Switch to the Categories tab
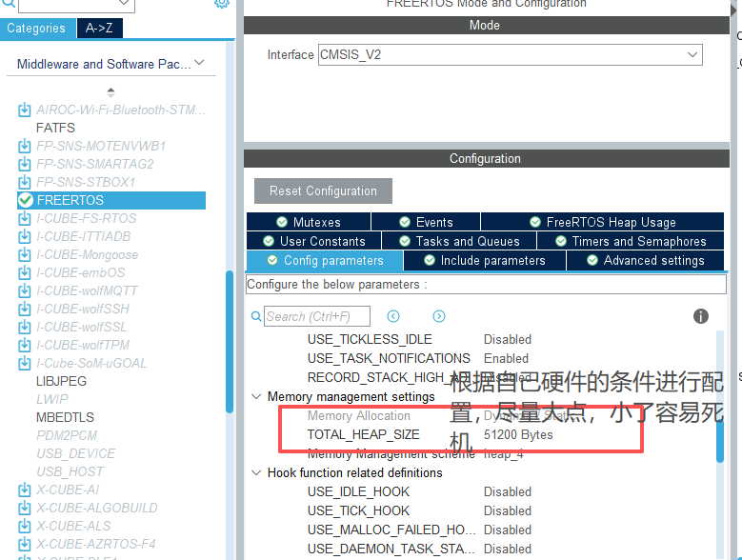This screenshot has height=560, width=742. (37, 29)
